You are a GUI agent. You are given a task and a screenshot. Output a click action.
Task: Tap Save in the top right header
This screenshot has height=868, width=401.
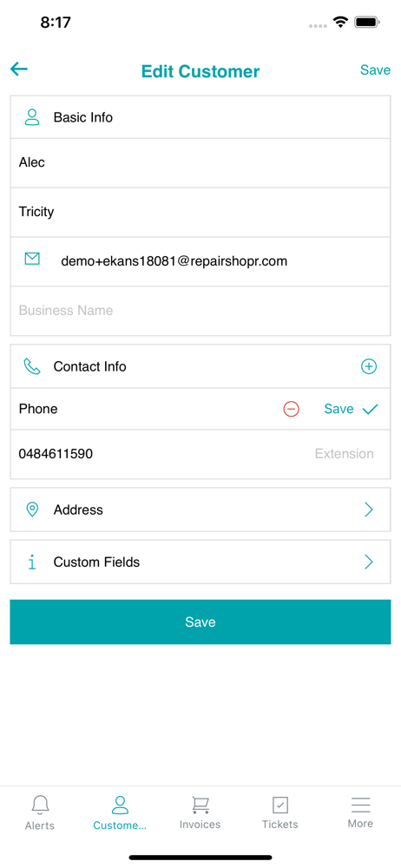tap(376, 69)
